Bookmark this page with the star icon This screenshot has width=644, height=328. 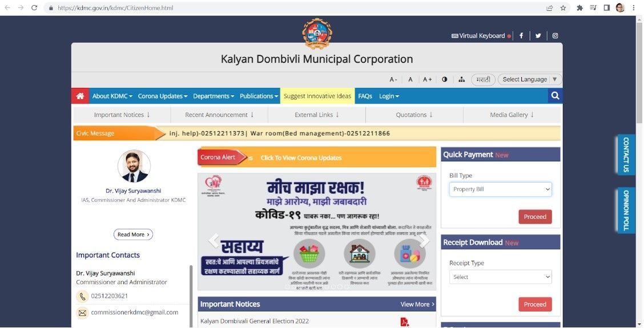coord(563,8)
